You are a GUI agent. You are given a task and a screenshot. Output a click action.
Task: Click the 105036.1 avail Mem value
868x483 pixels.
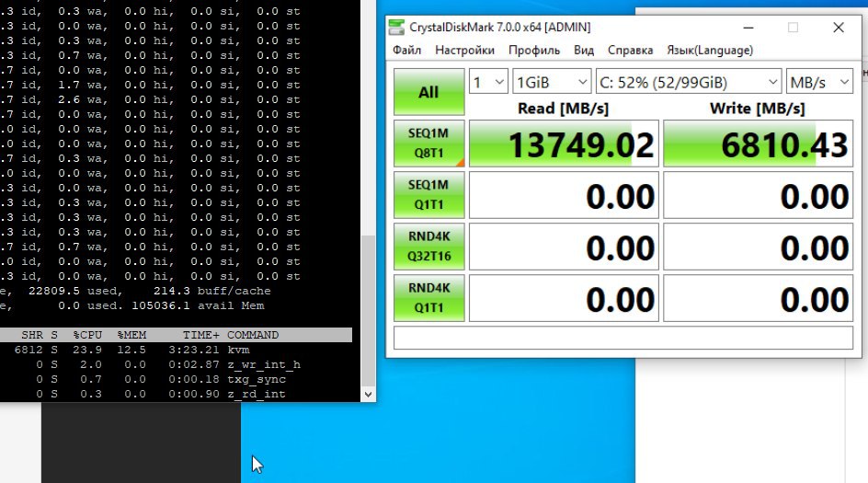click(161, 305)
